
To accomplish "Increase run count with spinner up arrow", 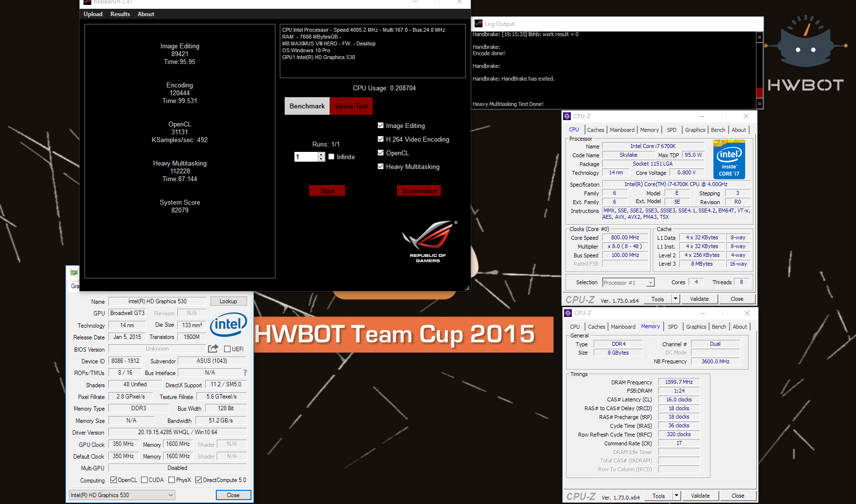I will tap(321, 154).
